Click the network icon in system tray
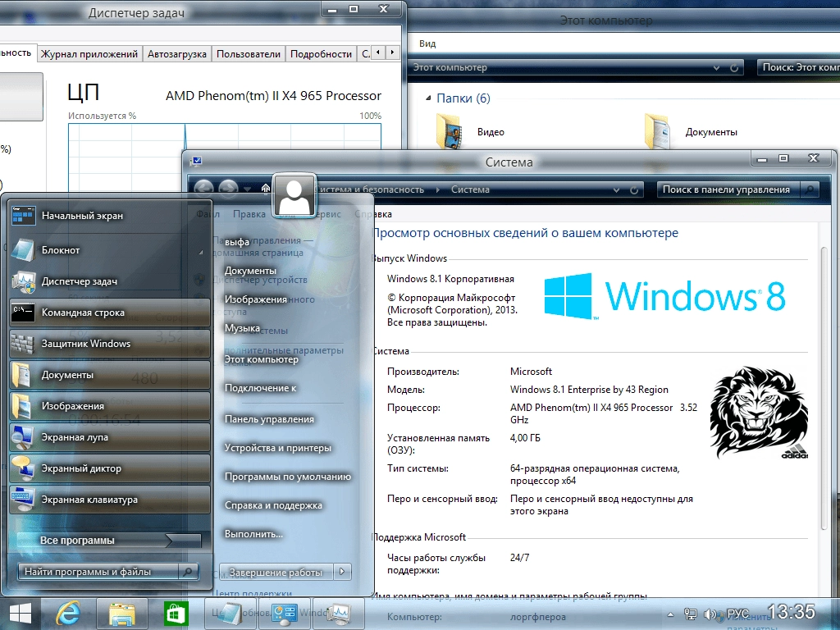840x630 pixels. (x=691, y=614)
